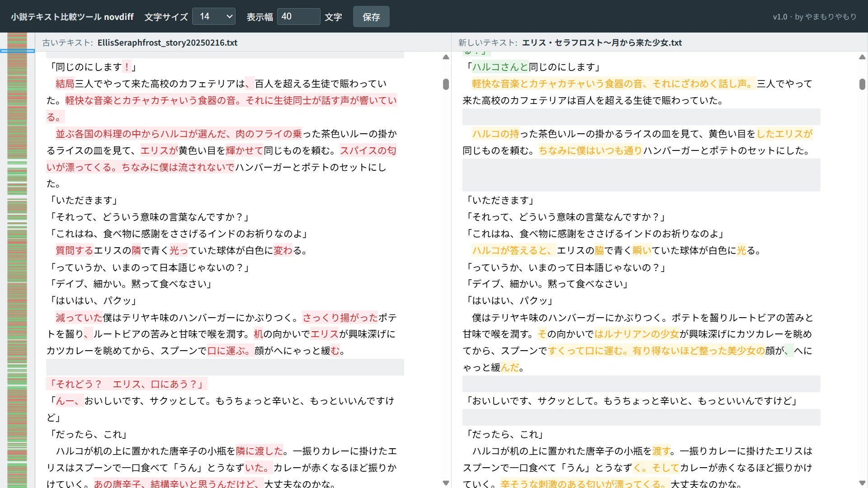868x488 pixels.
Task: Click the down arrow of right pane scrollbar
Action: (x=862, y=483)
